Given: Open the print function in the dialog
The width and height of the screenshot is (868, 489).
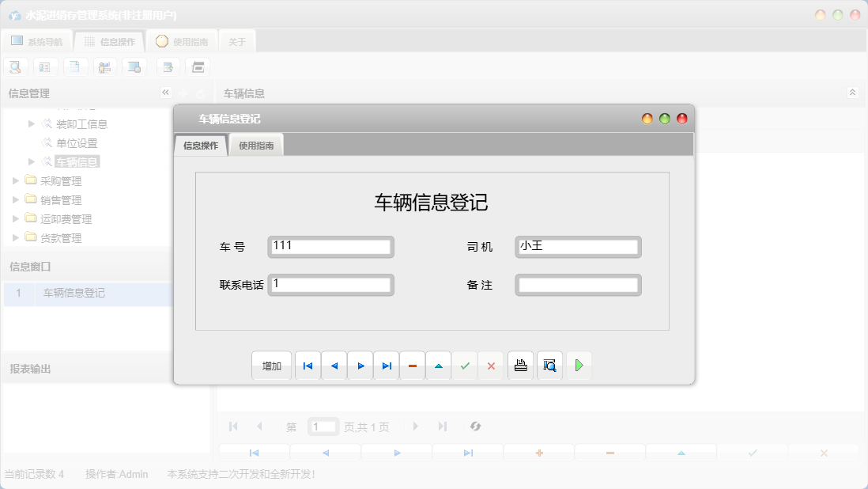Looking at the screenshot, I should pos(519,365).
